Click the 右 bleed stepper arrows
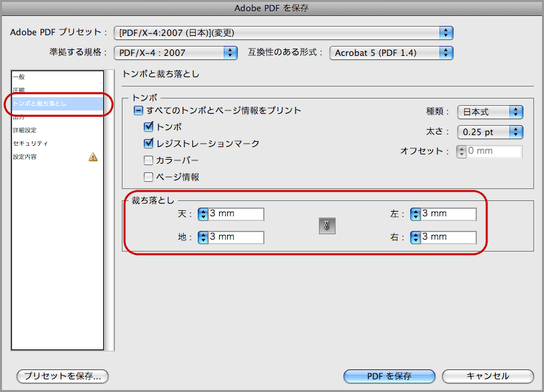The image size is (544, 392). (415, 238)
